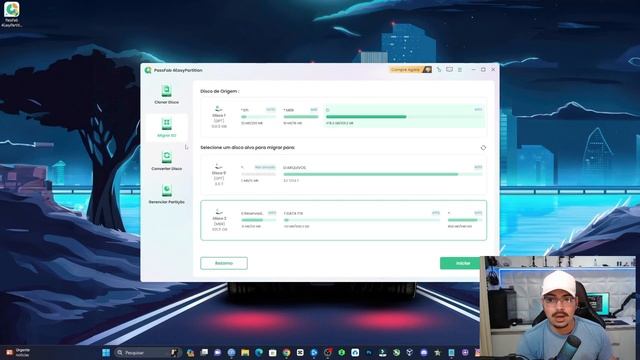Viewport: 640px width, 360px height.
Task: Open the PassFab 4EasyPartition desktop shortcut
Action: click(x=11, y=14)
